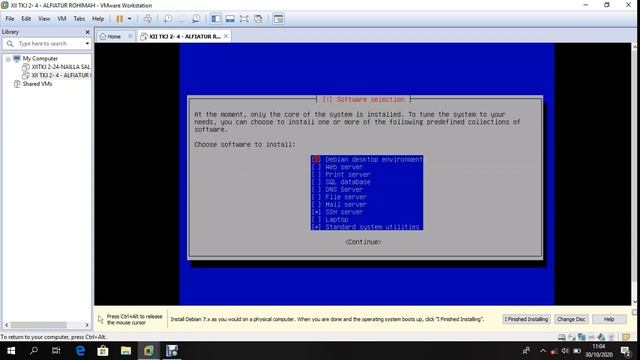Click the library search field
Image resolution: width=640 pixels, height=360 pixels.
[47, 43]
